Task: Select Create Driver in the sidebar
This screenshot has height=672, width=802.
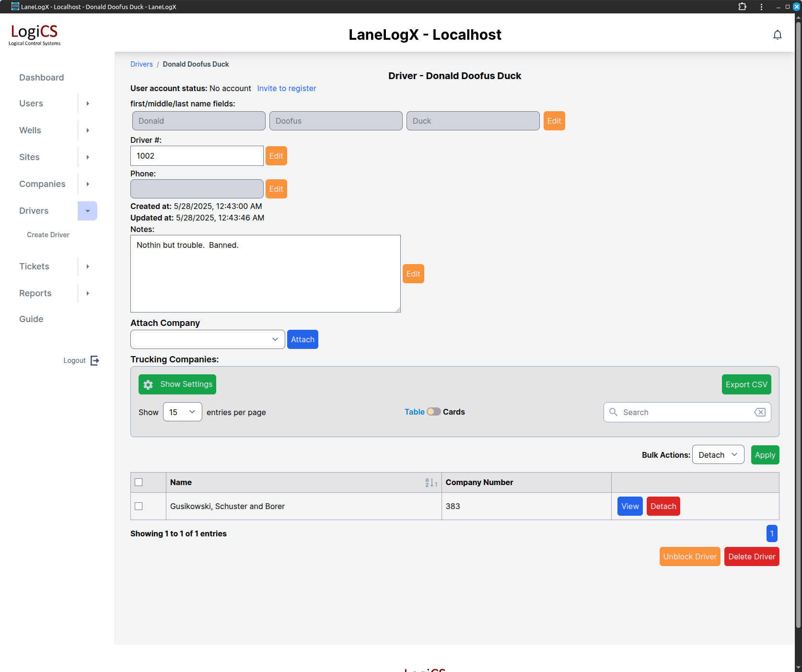Action: [48, 235]
